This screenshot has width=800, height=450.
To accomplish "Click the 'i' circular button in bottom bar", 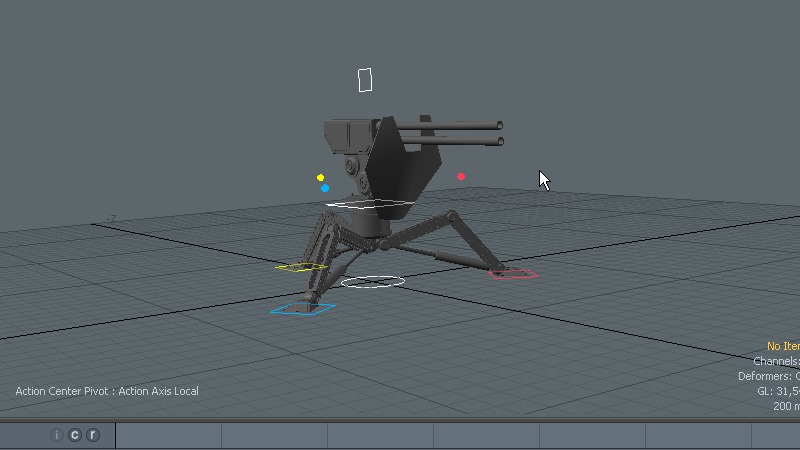I will 57,435.
